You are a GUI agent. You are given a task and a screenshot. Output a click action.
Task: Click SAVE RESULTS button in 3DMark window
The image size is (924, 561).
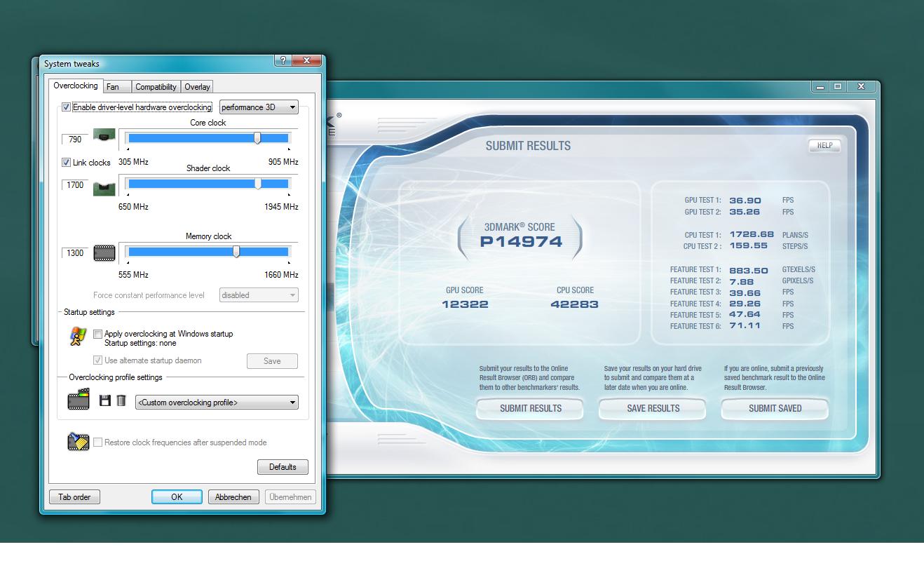653,408
